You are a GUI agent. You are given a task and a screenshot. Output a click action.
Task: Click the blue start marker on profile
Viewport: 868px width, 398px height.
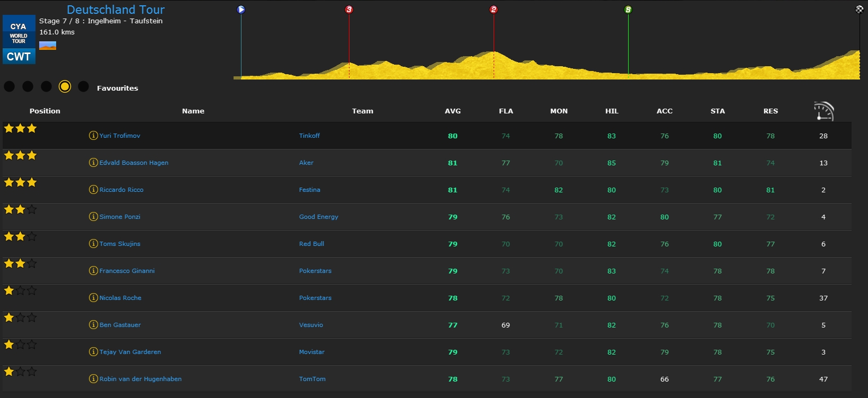click(x=241, y=10)
